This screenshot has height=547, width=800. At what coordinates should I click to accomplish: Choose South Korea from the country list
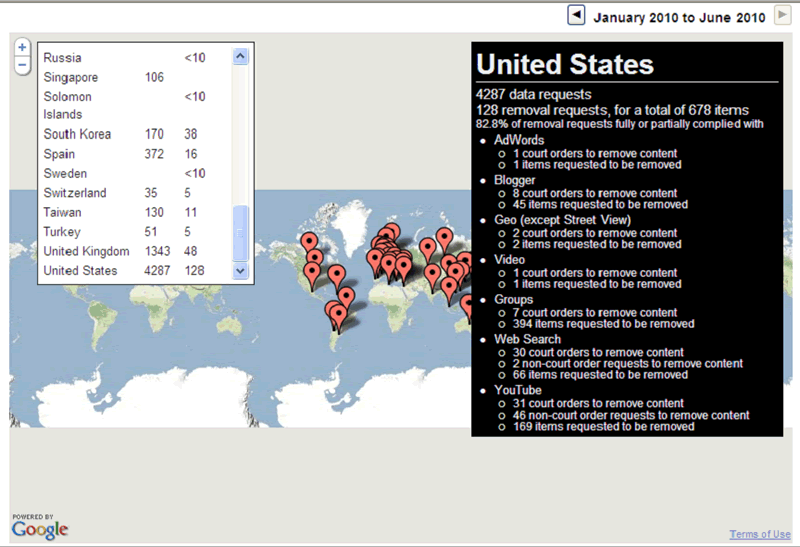[x=77, y=134]
